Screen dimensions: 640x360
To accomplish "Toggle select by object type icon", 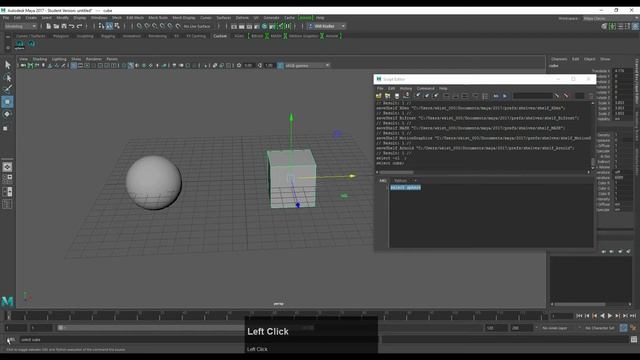I will (109, 26).
